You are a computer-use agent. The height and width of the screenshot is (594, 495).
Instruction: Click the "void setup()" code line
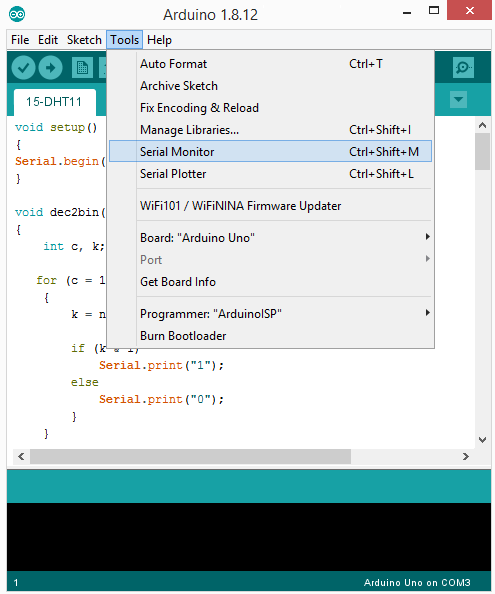pyautogui.click(x=56, y=127)
